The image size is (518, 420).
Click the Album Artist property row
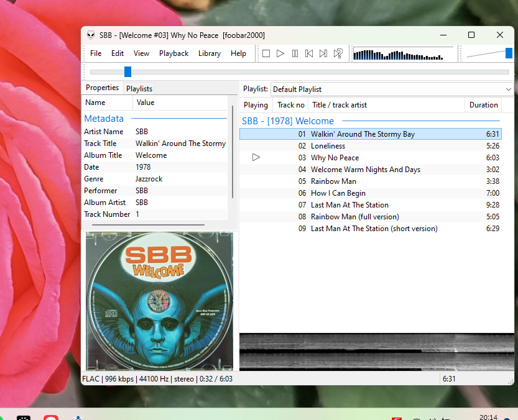[155, 203]
